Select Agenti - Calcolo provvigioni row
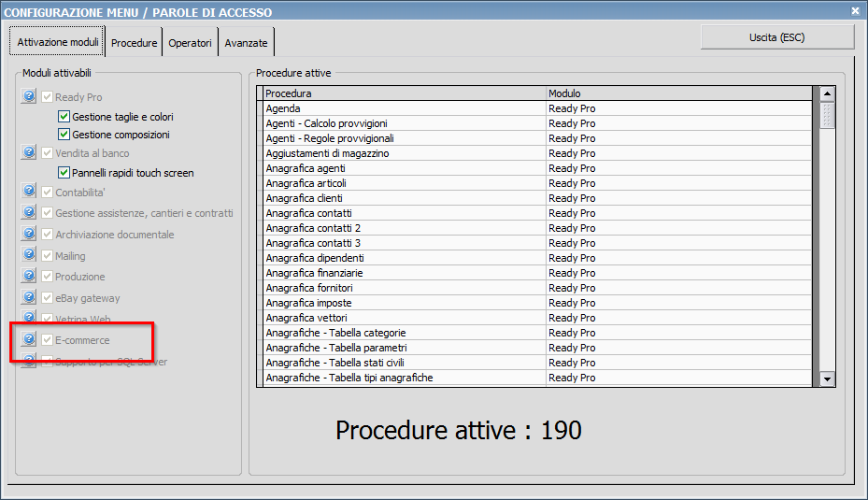Screen dimensions: 868x500 click(537, 123)
